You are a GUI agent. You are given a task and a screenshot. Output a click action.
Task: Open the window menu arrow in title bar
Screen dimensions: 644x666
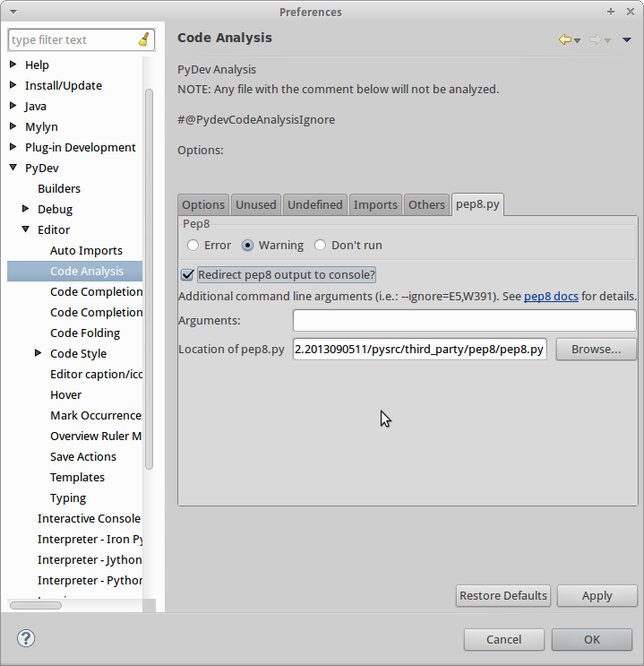[13, 12]
